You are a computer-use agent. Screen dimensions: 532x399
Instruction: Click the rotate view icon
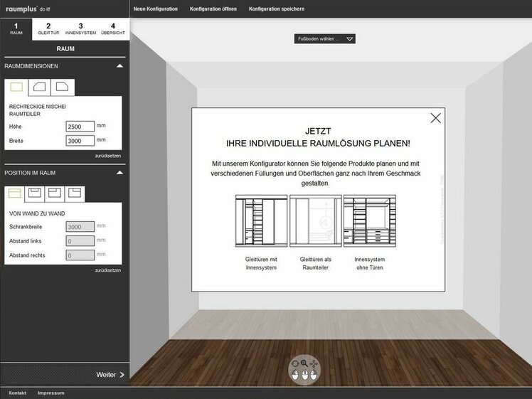[x=295, y=363]
